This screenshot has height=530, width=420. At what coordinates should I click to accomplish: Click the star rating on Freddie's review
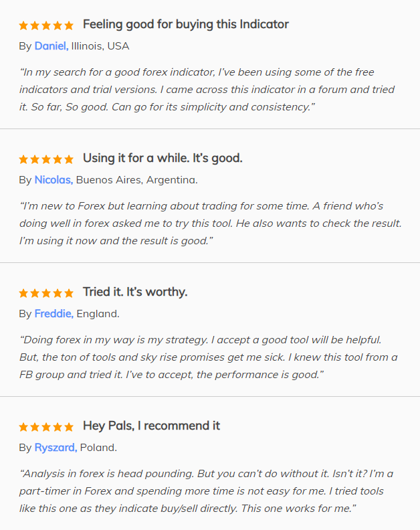(46, 293)
